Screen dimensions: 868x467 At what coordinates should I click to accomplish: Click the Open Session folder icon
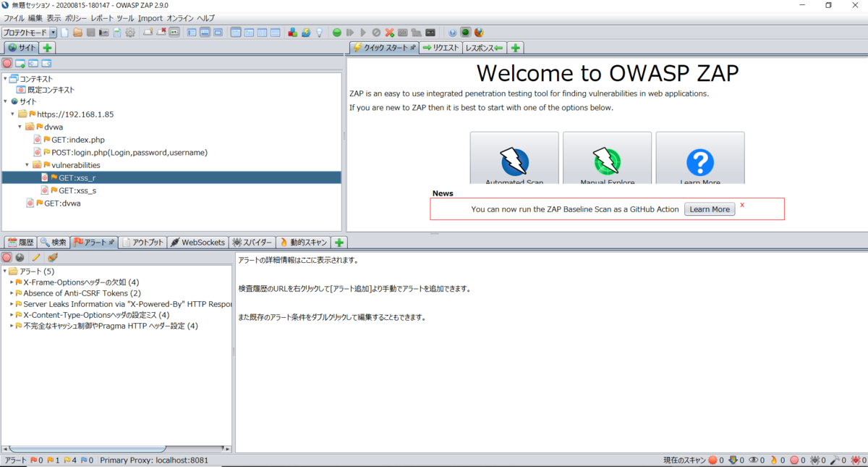(x=77, y=33)
